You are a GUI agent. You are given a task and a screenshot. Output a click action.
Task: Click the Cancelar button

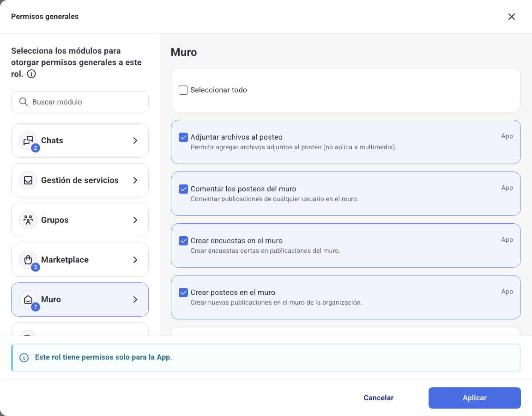[378, 398]
